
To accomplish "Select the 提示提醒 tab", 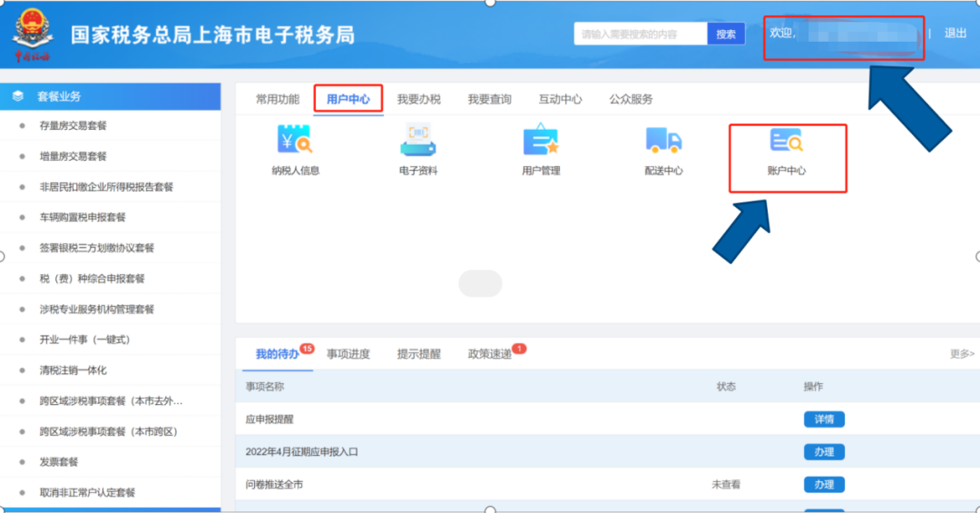I will [x=418, y=354].
